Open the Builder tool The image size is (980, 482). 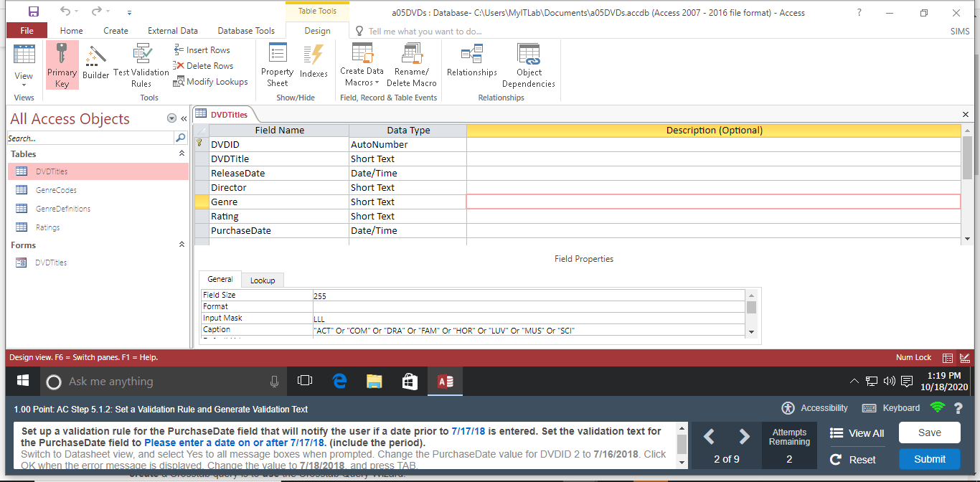95,65
